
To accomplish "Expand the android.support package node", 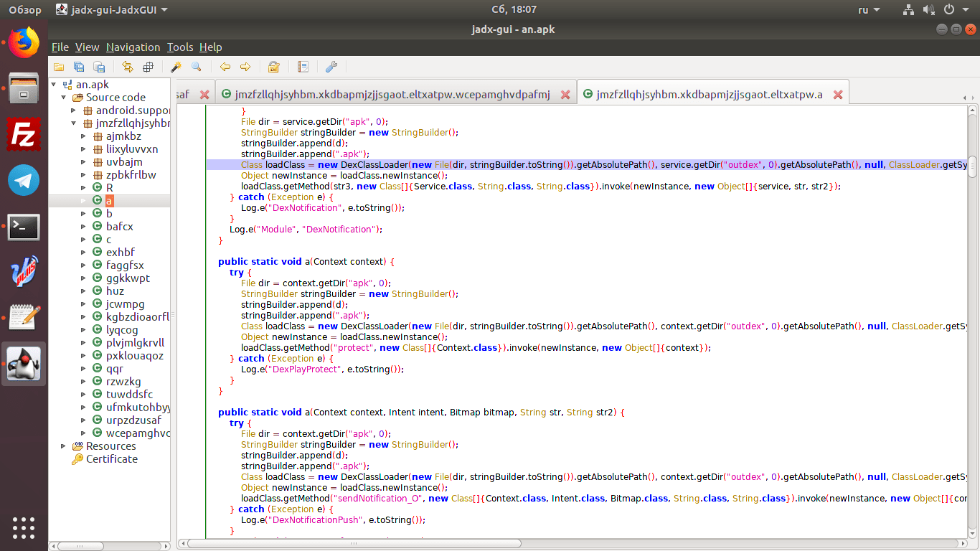I will pos(73,110).
